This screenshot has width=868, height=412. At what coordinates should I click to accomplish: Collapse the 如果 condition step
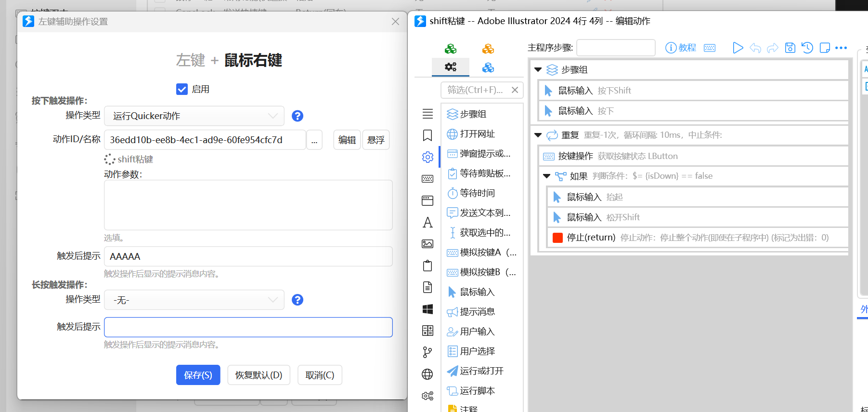click(x=547, y=176)
